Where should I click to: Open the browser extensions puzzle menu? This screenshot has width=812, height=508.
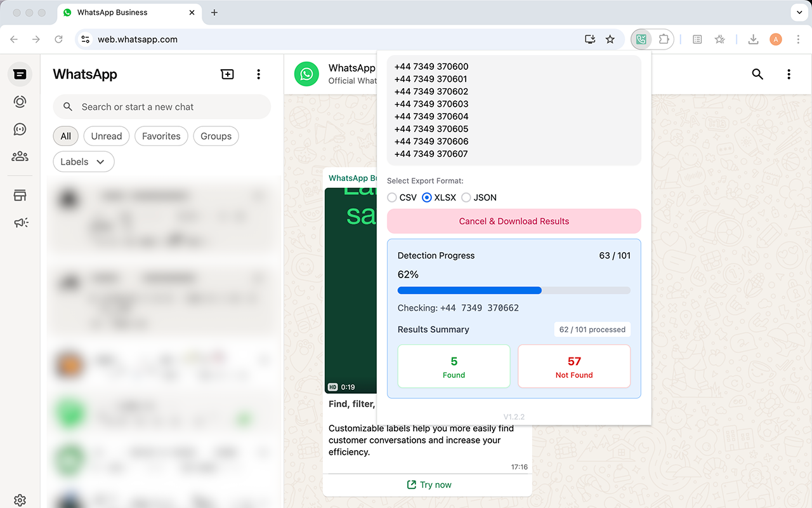pyautogui.click(x=664, y=39)
